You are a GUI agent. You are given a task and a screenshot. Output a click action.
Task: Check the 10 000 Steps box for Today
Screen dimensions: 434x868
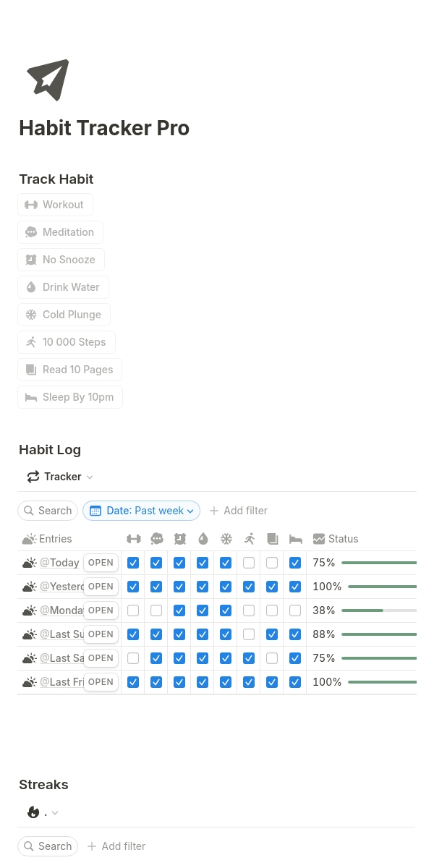[249, 563]
